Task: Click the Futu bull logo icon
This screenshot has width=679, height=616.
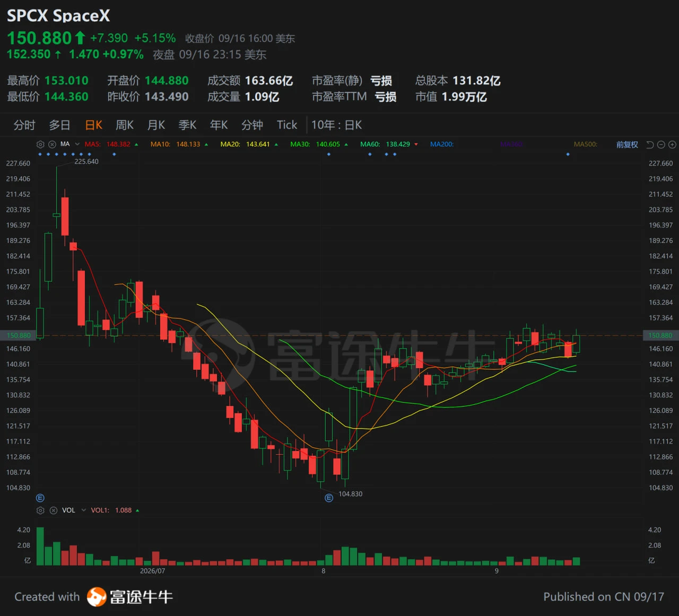Action: 97,597
